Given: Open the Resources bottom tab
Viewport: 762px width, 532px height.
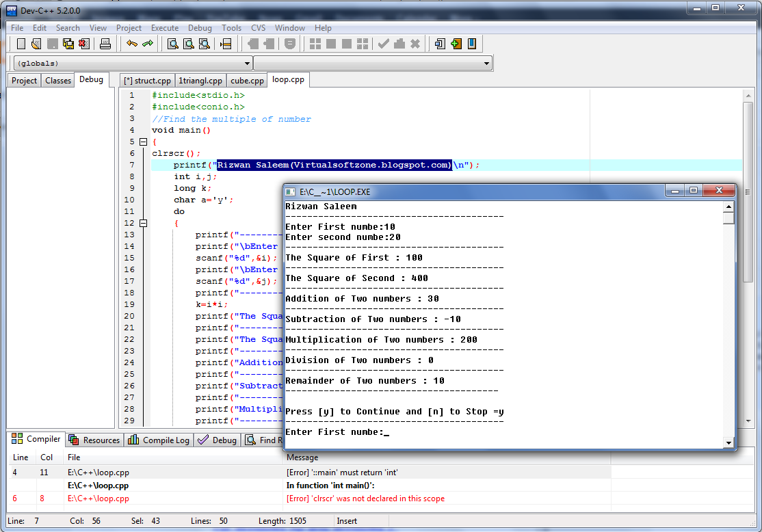Looking at the screenshot, I should (95, 440).
